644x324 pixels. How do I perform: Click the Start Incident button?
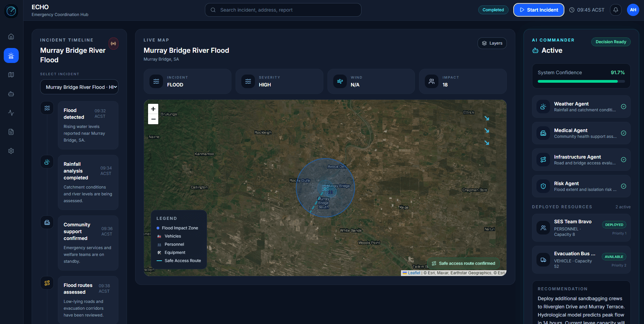click(539, 10)
